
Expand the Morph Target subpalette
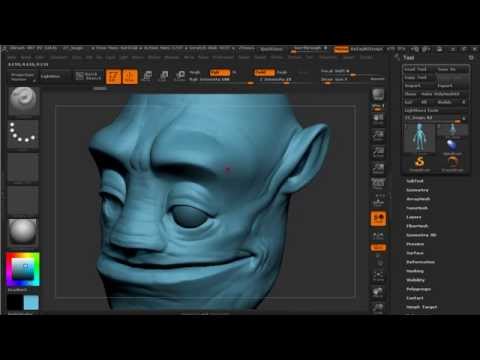(x=421, y=307)
